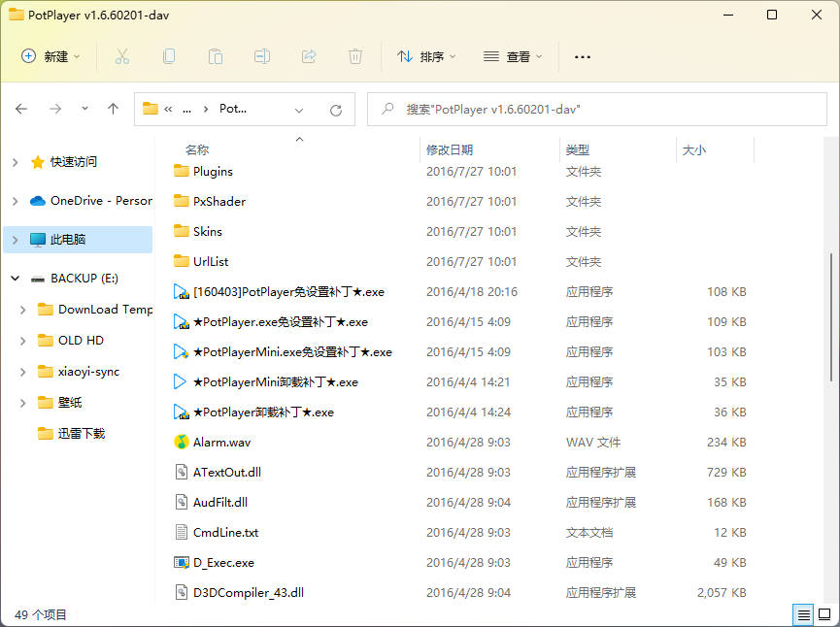The image size is (840, 627).
Task: Open the 查看 view dropdown
Action: [x=513, y=56]
